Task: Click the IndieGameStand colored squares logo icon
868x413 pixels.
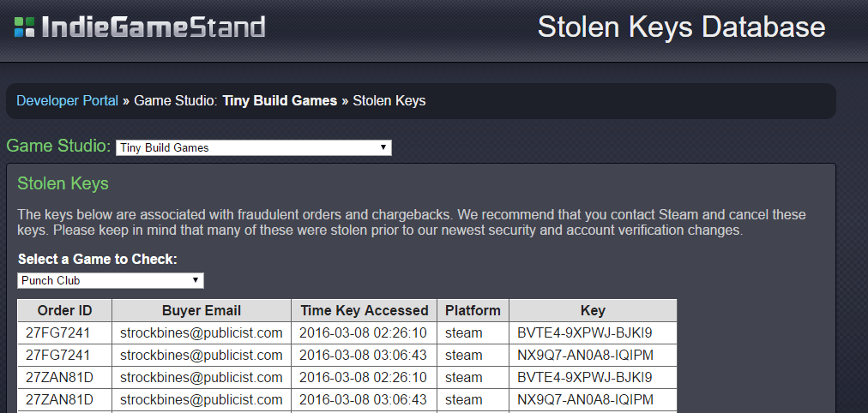Action: (24, 27)
